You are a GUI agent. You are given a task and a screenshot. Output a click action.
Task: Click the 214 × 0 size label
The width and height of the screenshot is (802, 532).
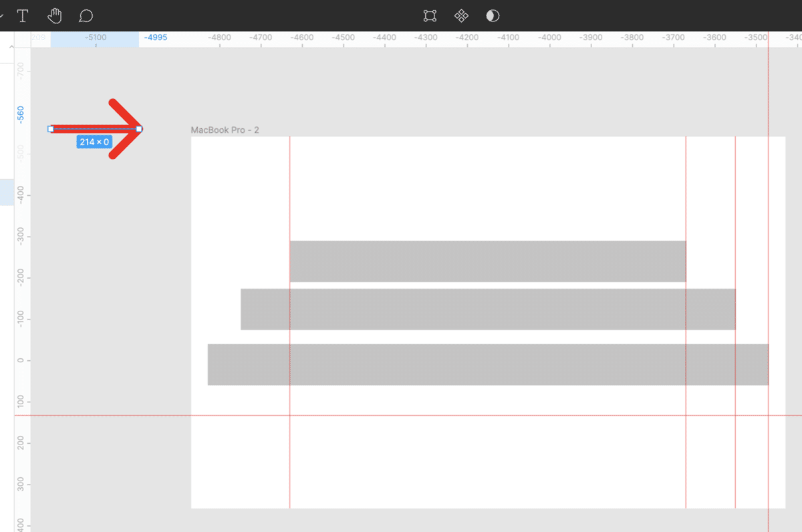point(94,142)
